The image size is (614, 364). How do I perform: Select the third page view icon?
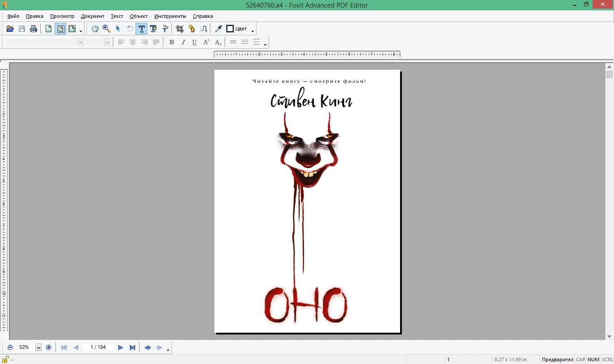click(72, 29)
